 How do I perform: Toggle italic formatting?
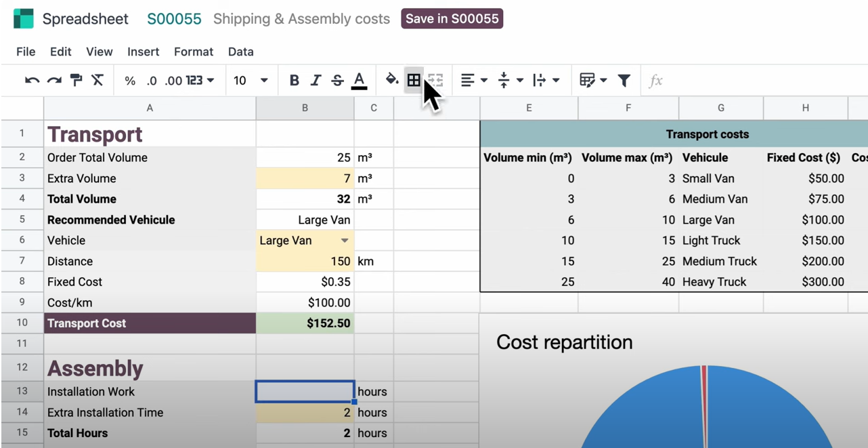(x=316, y=80)
